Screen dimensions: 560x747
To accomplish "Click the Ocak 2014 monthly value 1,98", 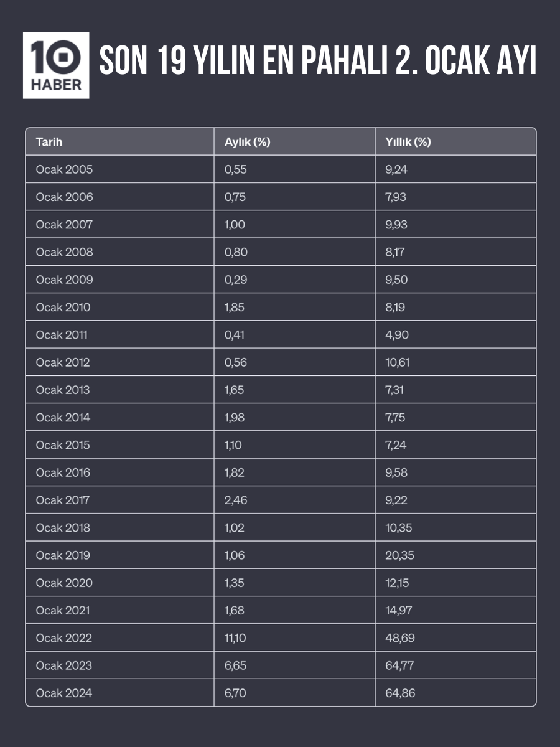I will (x=235, y=418).
